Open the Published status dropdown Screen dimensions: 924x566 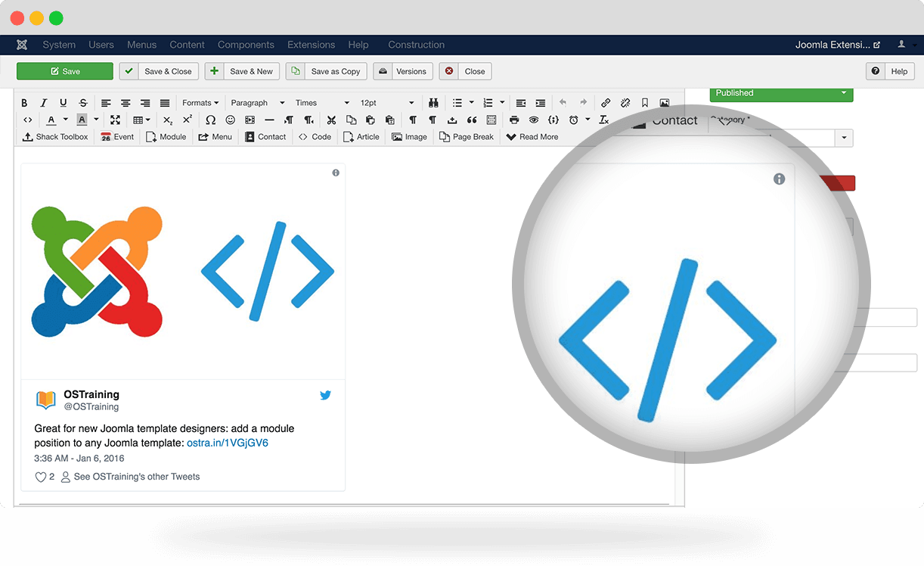tap(781, 93)
